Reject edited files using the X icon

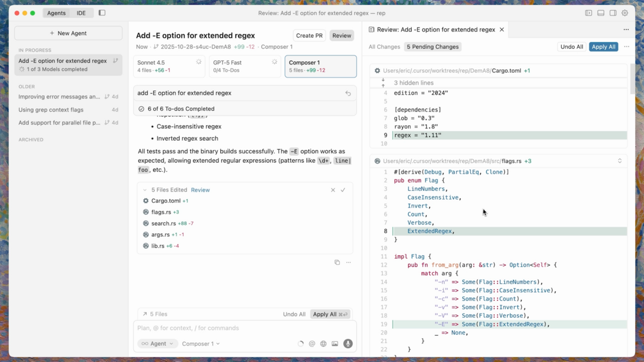pyautogui.click(x=333, y=190)
